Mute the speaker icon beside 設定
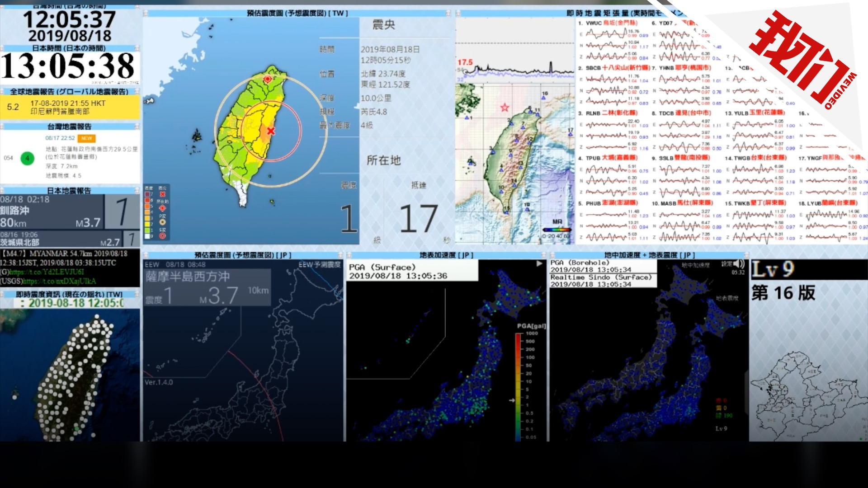Image resolution: width=868 pixels, height=488 pixels. [739, 264]
